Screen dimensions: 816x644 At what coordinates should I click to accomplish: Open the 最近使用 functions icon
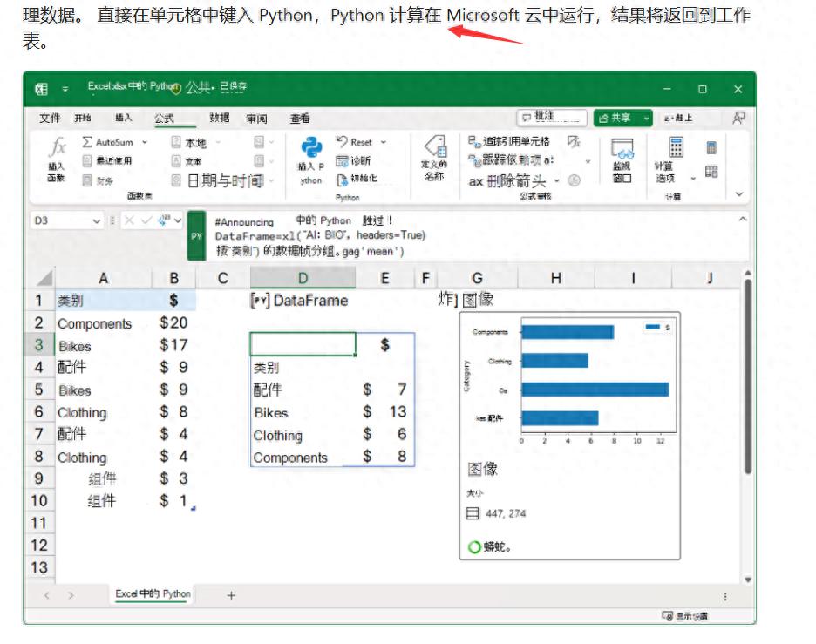pos(87,160)
